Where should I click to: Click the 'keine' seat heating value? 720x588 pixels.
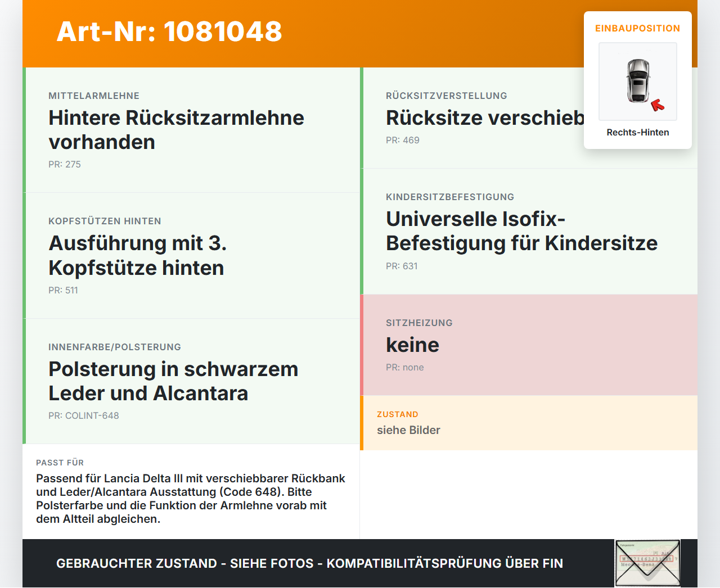pyautogui.click(x=412, y=345)
